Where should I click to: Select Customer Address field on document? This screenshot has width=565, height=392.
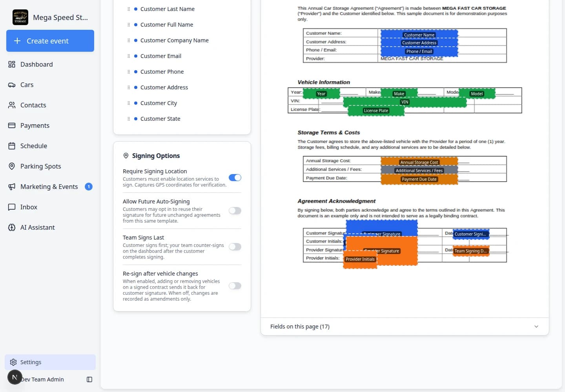(419, 42)
